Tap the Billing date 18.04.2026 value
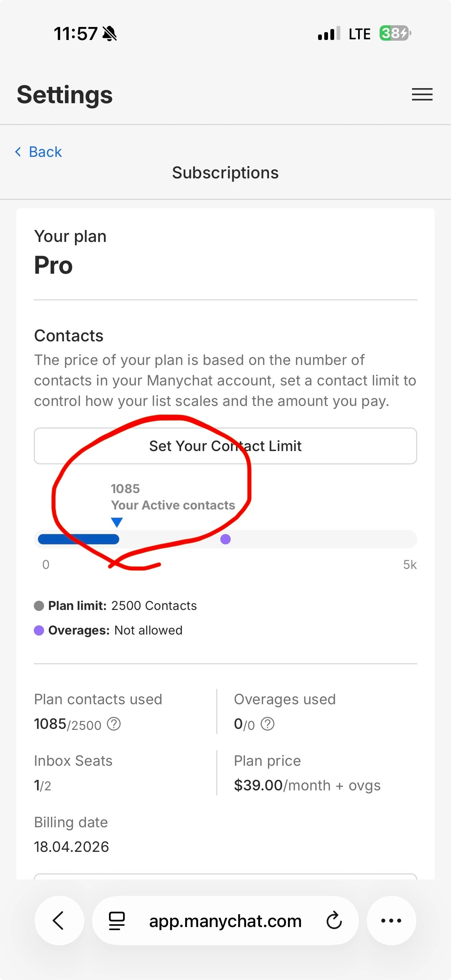 pos(71,847)
